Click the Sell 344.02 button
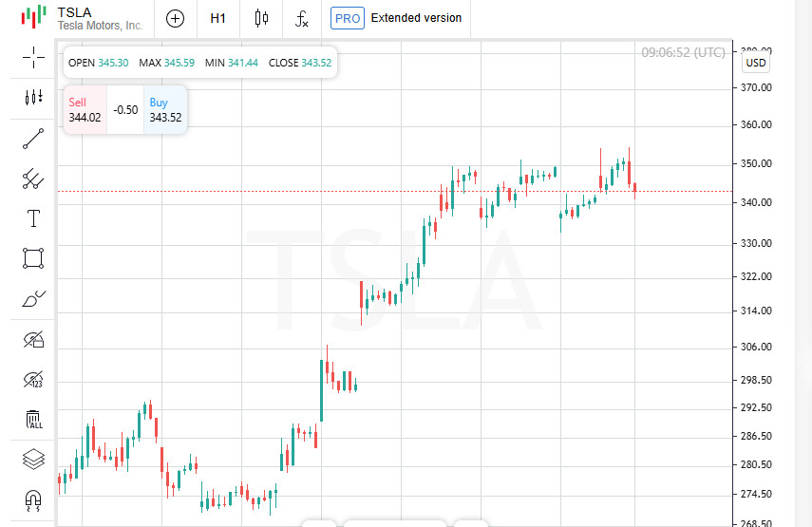Viewport: 812px width, 527px height. pyautogui.click(x=85, y=110)
